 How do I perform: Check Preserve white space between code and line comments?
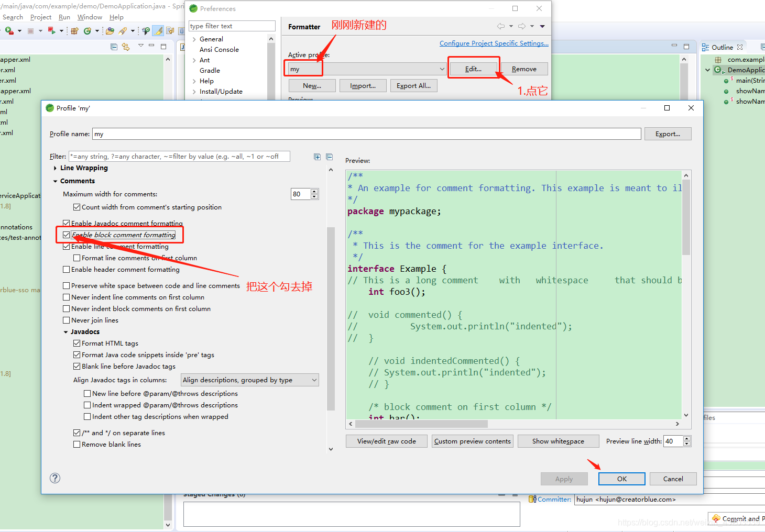click(x=66, y=286)
